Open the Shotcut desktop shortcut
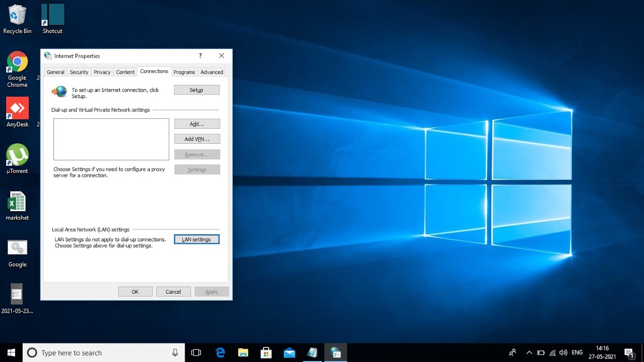The width and height of the screenshot is (644, 362). point(52,19)
